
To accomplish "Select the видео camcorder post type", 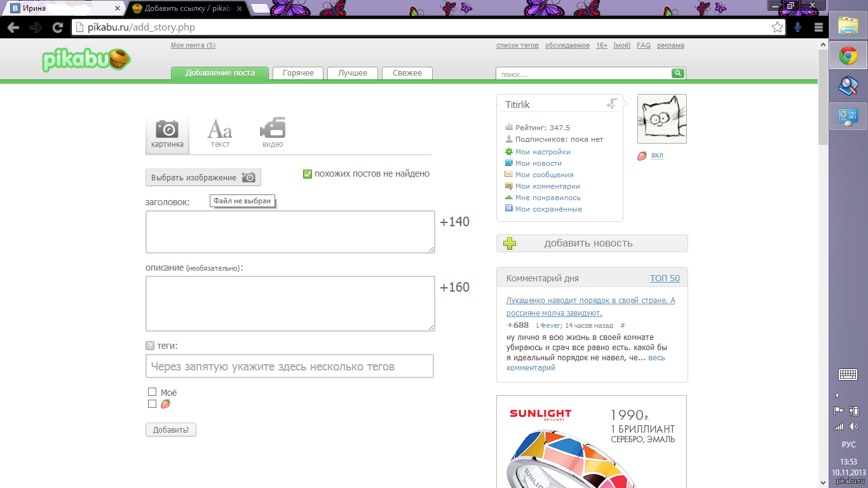I will coord(273,133).
